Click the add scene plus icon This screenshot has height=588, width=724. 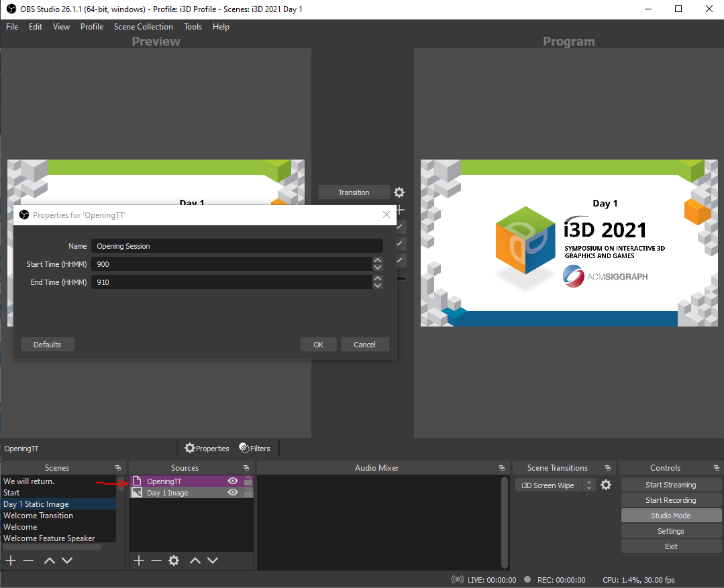pyautogui.click(x=11, y=561)
